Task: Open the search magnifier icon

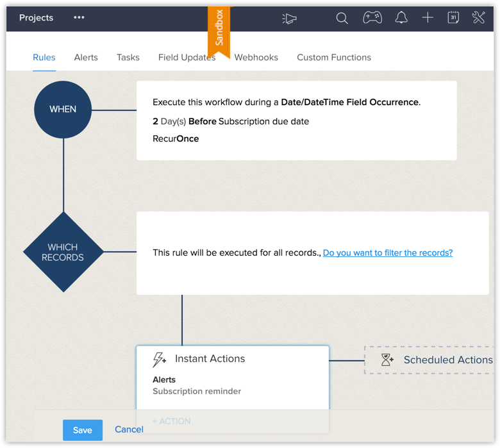Action: pyautogui.click(x=342, y=18)
